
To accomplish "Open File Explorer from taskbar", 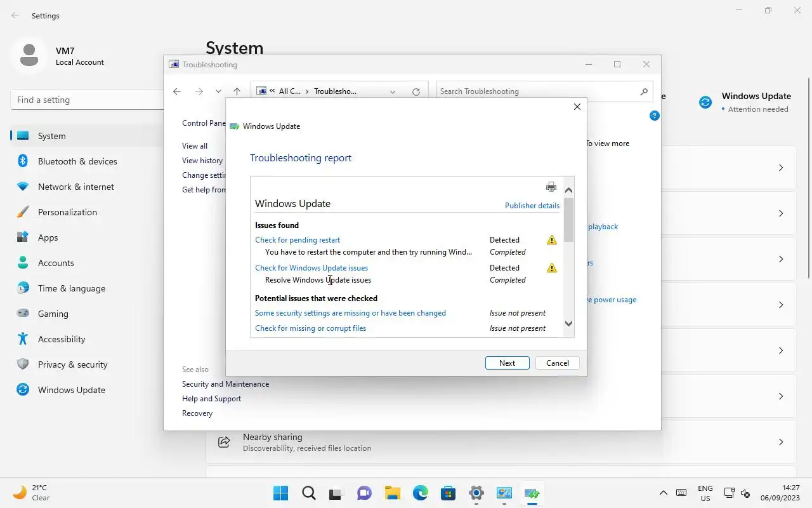I will [x=392, y=493].
